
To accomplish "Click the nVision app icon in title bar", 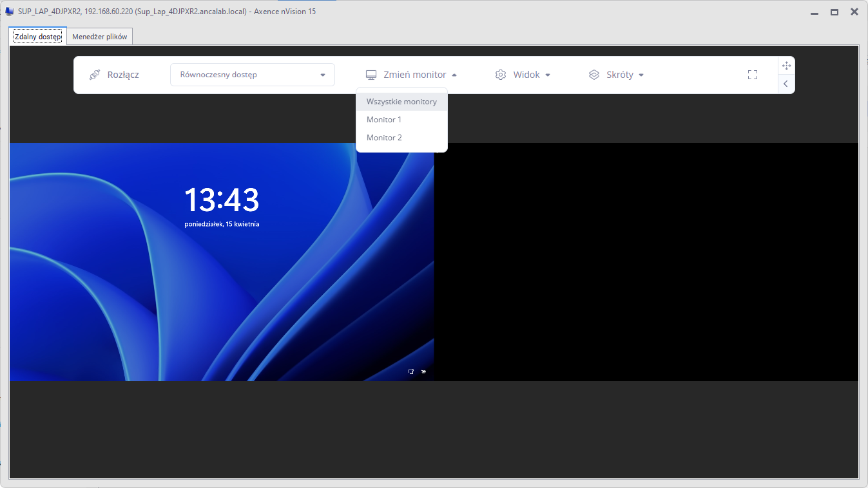I will (10, 12).
